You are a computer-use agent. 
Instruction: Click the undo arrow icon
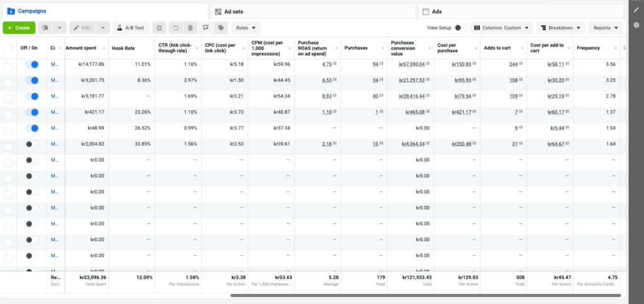[175, 28]
